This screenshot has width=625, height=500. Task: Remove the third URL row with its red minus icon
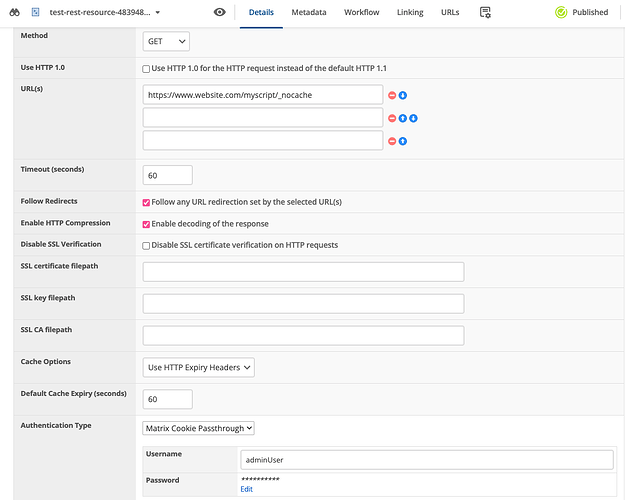pos(392,141)
